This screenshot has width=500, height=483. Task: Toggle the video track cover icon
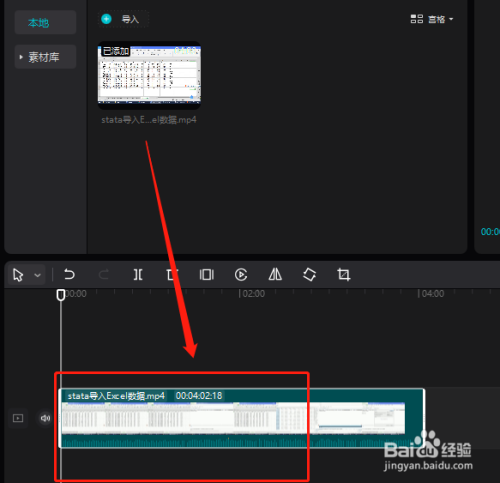click(18, 418)
